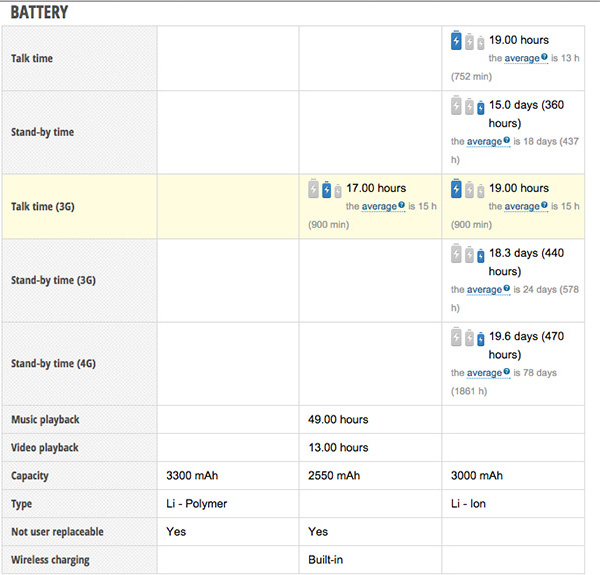Click help question mark near 78 days average
600x575 pixels.
tap(506, 373)
